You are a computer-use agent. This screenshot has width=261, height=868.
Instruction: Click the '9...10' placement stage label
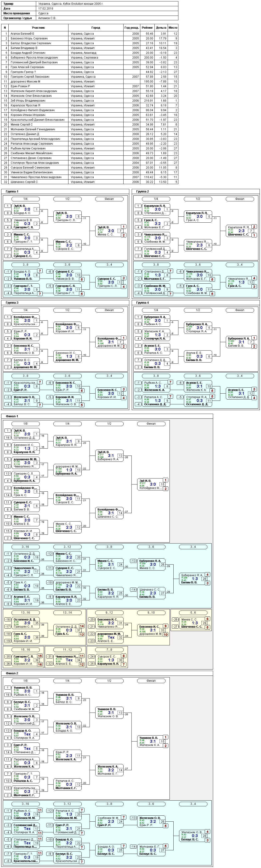coord(151,613)
